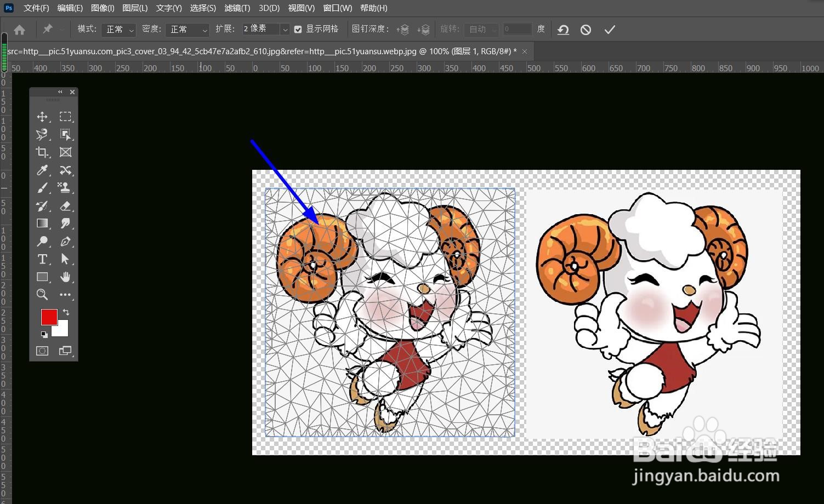
Task: Close the floating tools panel
Action: (72, 92)
